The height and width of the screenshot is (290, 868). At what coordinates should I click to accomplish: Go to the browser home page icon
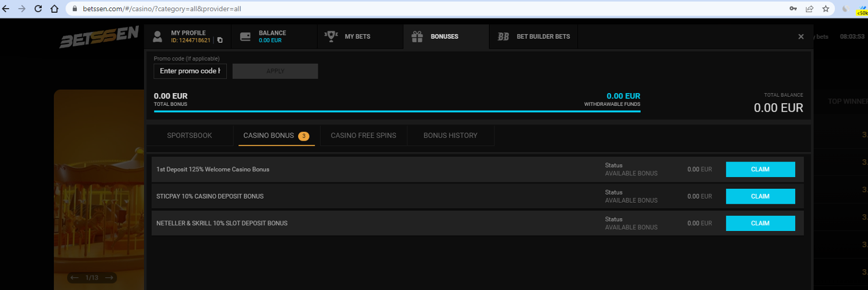click(x=54, y=9)
